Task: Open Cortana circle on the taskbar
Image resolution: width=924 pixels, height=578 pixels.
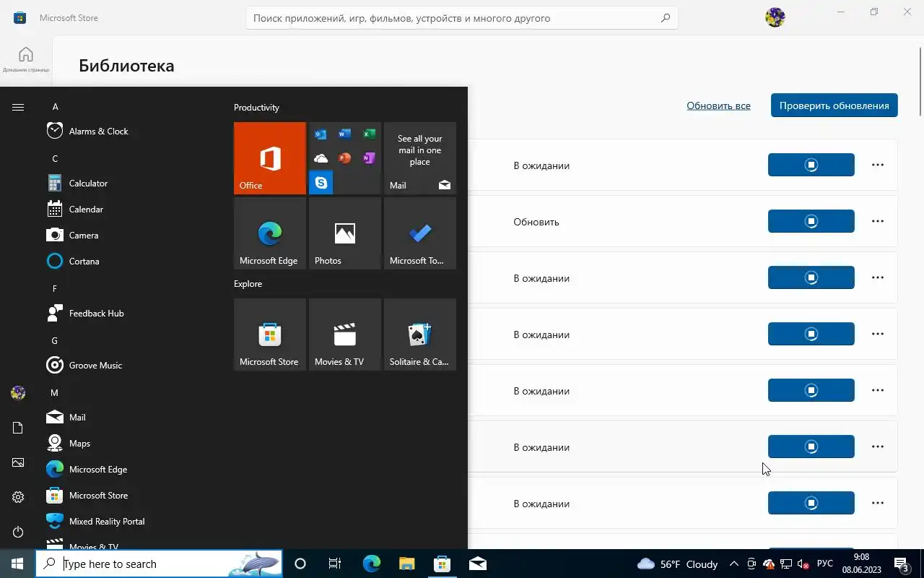Action: point(300,564)
